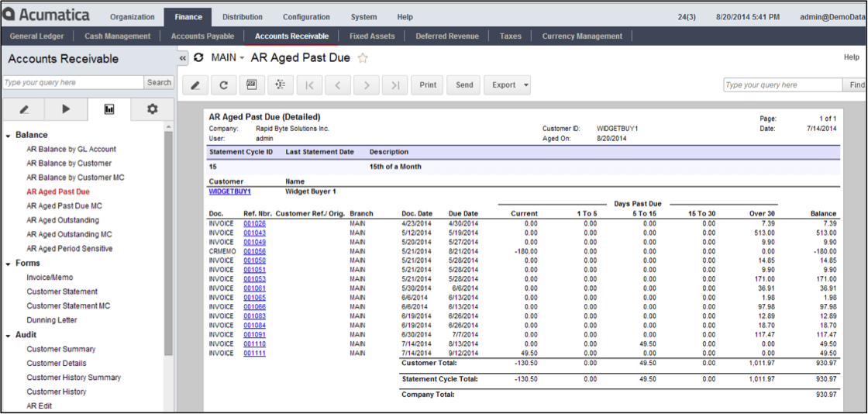Screen dimensions: 868x414
Task: Switch to Accounts Payable tab
Action: click(x=202, y=36)
